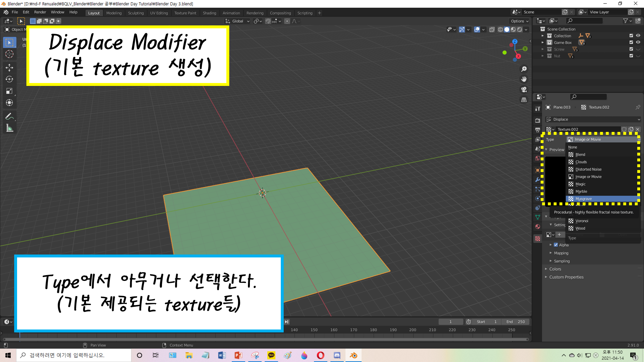Open the File menu

point(15,12)
